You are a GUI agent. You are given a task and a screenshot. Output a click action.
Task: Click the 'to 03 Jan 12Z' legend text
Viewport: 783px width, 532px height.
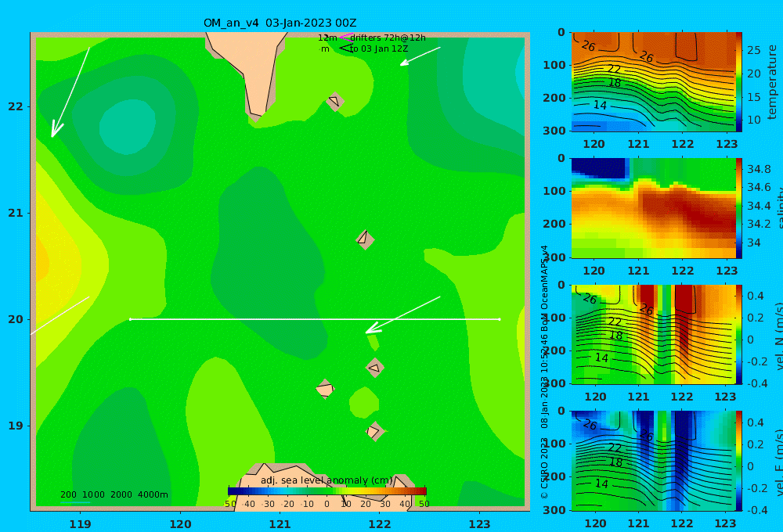[378, 49]
